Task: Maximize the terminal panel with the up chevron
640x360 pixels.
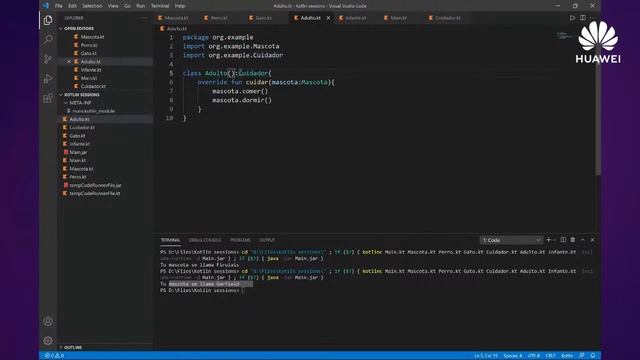Action: point(582,240)
